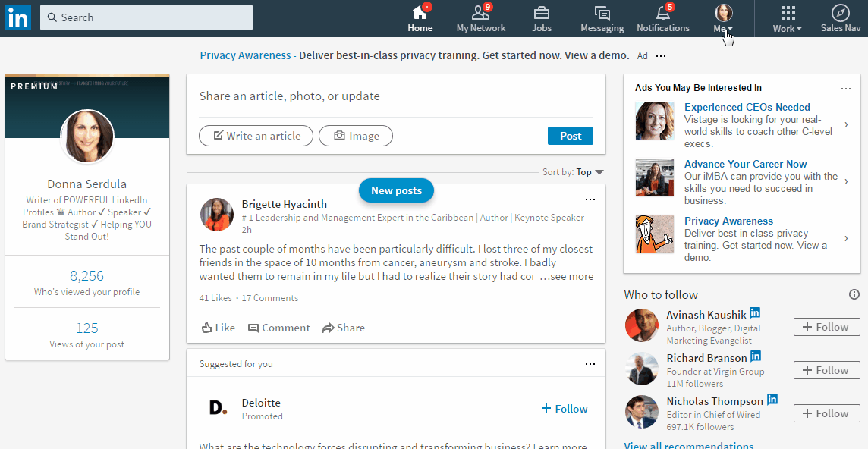Follow Deloitte in suggested post
Viewport: 868px width, 449px height.
coord(564,409)
